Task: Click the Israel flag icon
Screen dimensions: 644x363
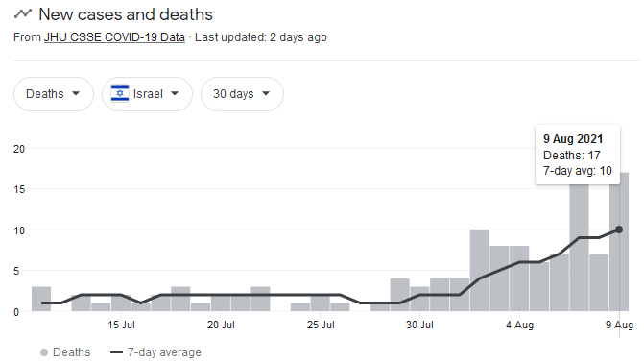Action: click(x=120, y=94)
